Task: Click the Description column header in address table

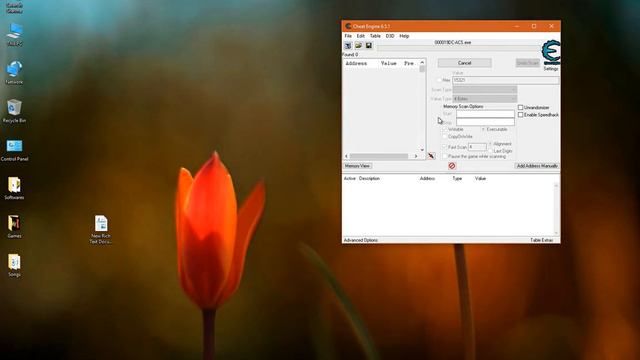Action: tap(369, 178)
